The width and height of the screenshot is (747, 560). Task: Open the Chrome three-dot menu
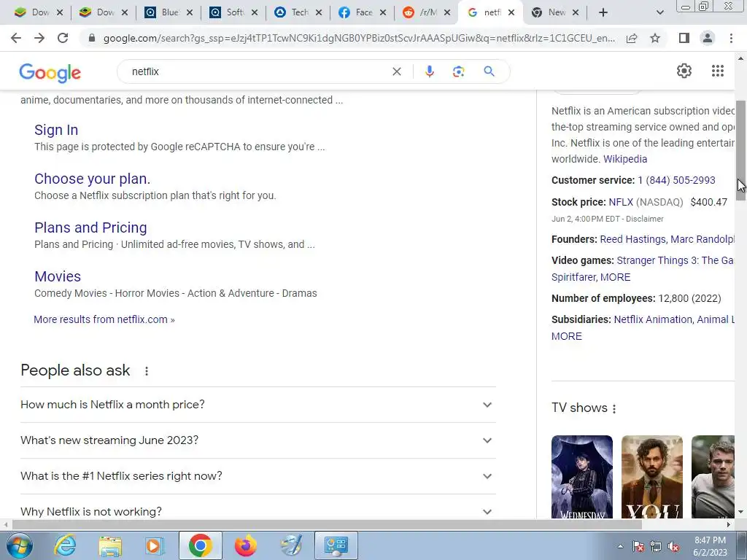731,38
